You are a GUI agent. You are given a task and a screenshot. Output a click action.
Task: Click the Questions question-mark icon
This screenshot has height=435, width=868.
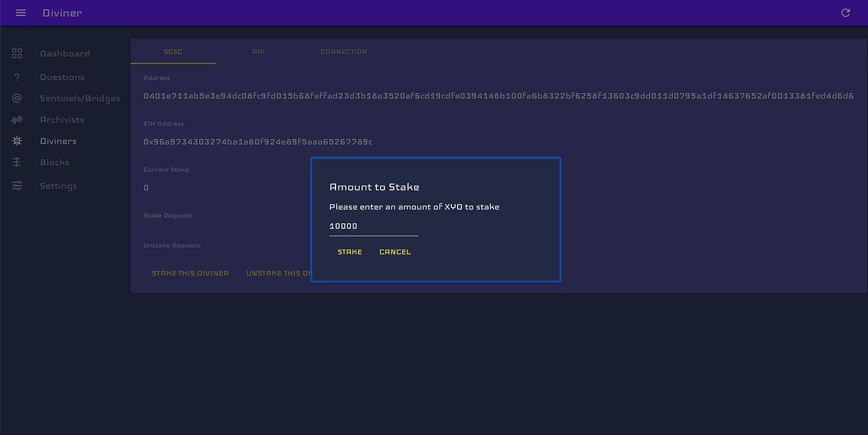(17, 77)
